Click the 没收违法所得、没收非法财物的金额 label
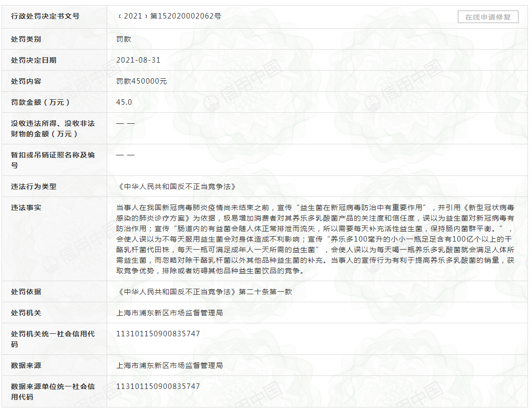The height and width of the screenshot is (410, 532). (53, 129)
